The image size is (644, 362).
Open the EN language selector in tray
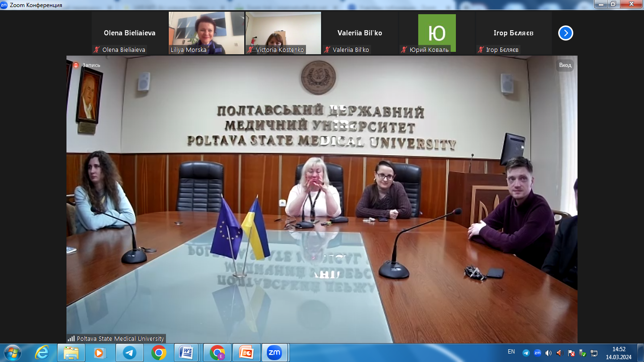(511, 352)
